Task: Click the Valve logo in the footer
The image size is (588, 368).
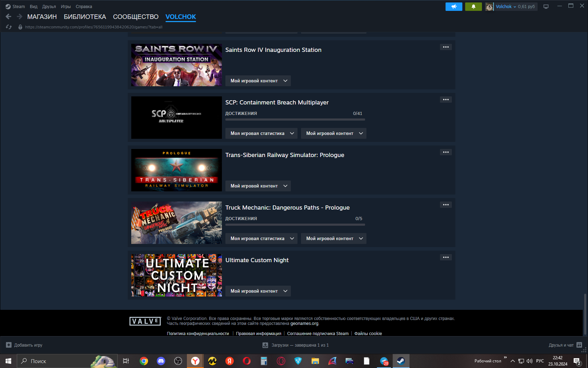Action: pyautogui.click(x=145, y=321)
